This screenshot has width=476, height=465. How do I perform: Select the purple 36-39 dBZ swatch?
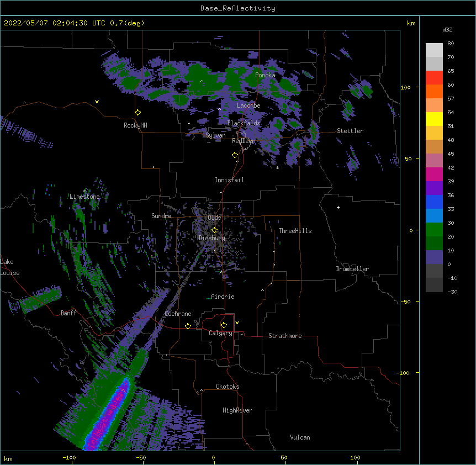click(x=434, y=188)
